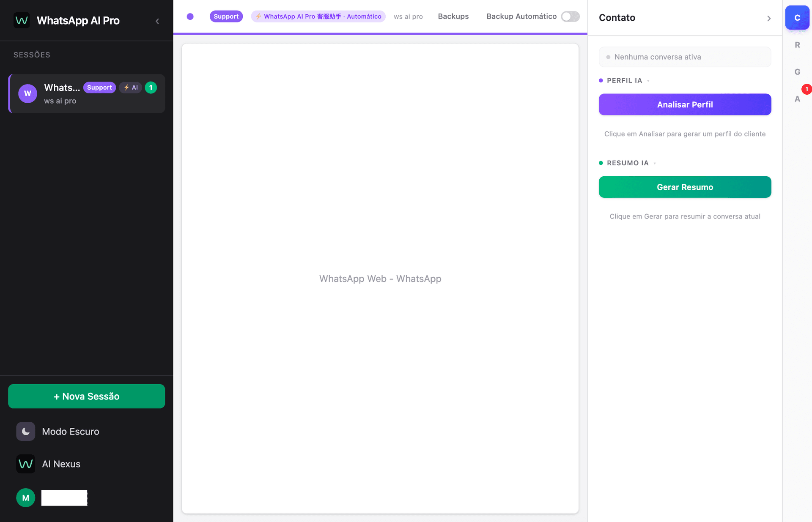The height and width of the screenshot is (522, 812).
Task: Click the WhatsApp AI Pro logo icon
Action: point(22,20)
